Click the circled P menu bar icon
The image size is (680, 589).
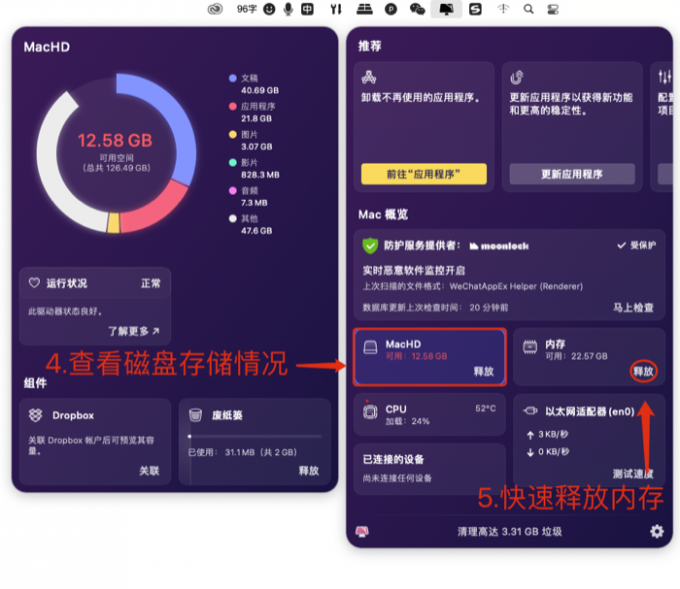[x=391, y=9]
